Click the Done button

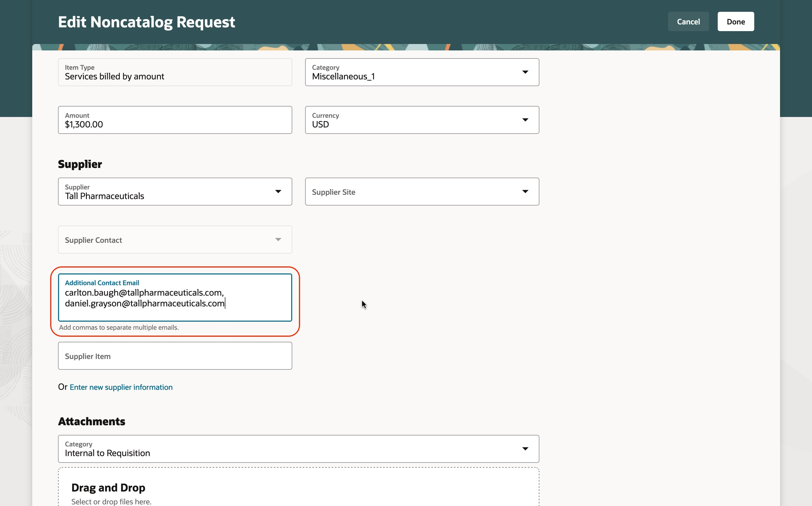point(736,22)
